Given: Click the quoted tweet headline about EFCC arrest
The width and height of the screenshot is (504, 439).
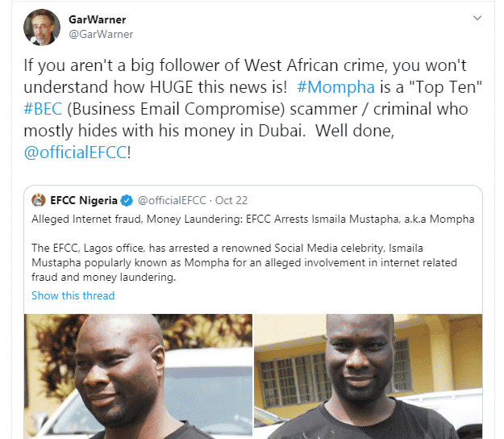Looking at the screenshot, I should (x=253, y=219).
